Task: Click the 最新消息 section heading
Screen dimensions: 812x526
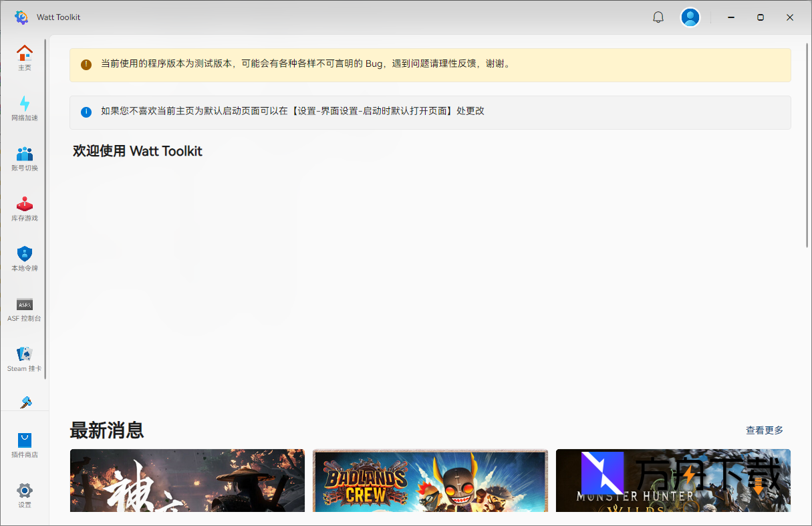Action: 106,430
